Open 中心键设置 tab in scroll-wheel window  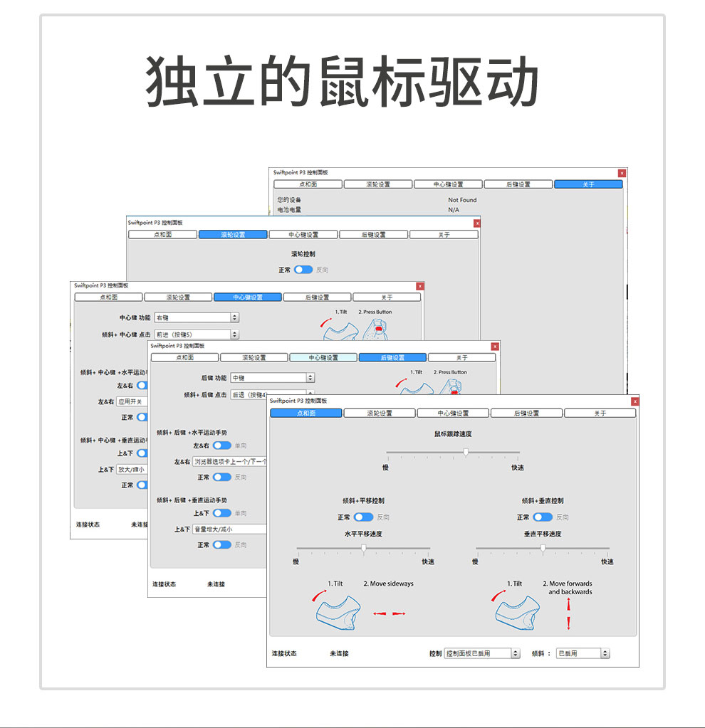click(303, 234)
